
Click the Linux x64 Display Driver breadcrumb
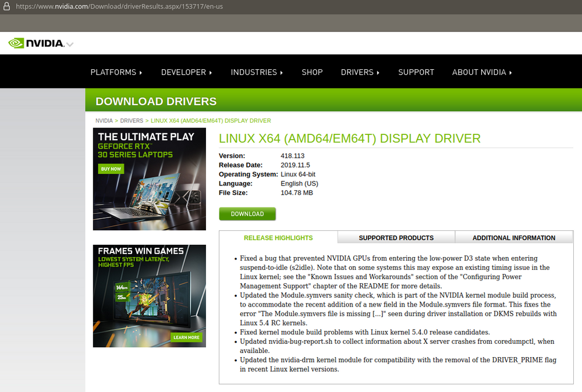(x=211, y=121)
